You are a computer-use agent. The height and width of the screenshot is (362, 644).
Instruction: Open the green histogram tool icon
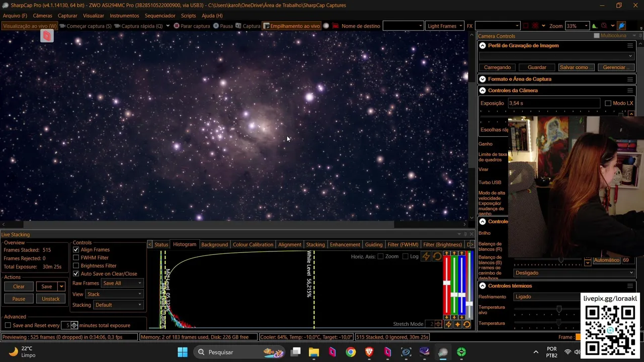point(595,26)
